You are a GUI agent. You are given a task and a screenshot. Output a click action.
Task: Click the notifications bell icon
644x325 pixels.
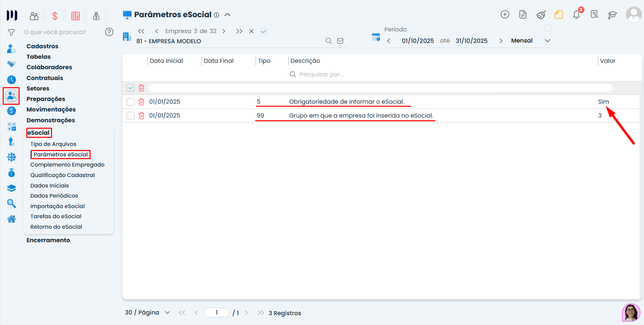(576, 15)
